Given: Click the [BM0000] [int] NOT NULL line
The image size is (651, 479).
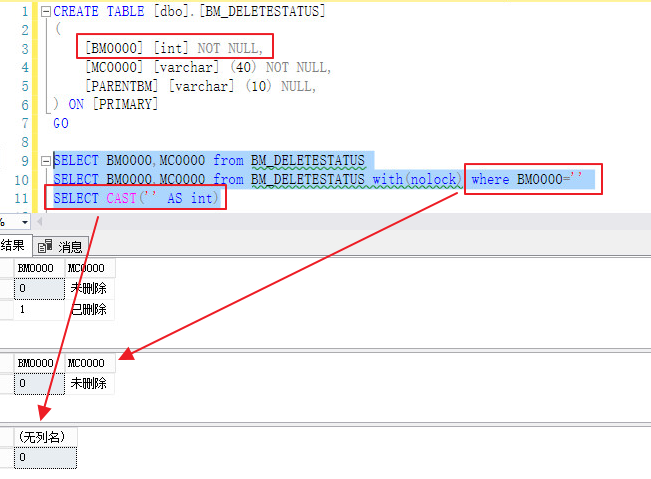Looking at the screenshot, I should tap(174, 48).
